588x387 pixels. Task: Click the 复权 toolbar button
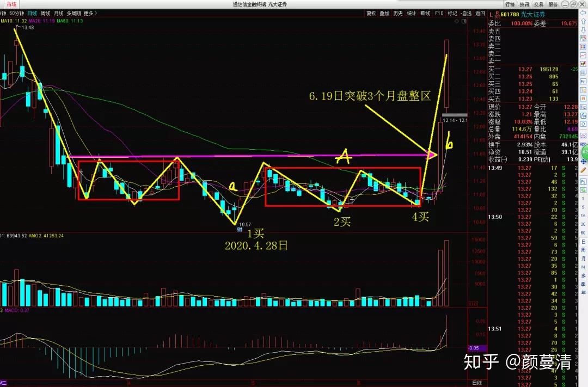point(371,14)
